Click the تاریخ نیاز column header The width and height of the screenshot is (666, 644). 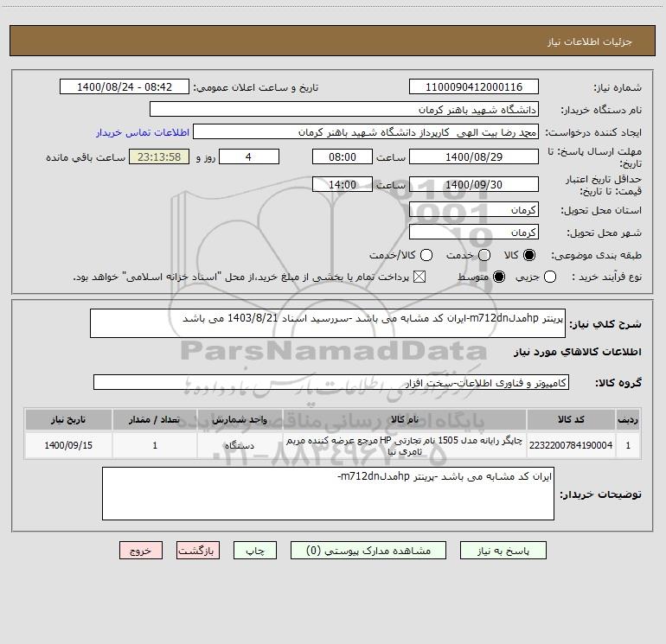click(68, 419)
